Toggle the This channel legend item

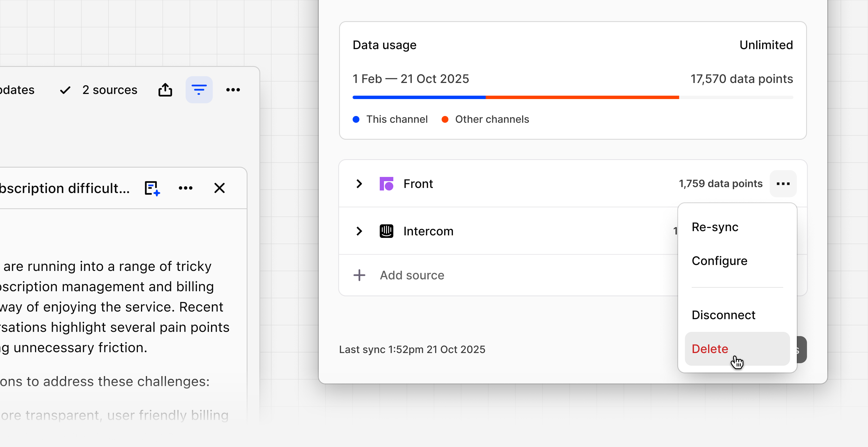390,119
